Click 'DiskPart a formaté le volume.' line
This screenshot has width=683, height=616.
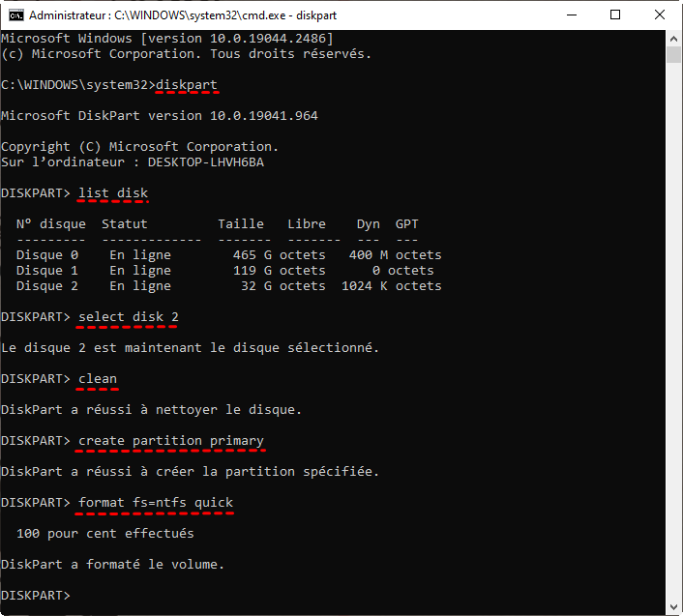click(x=112, y=564)
